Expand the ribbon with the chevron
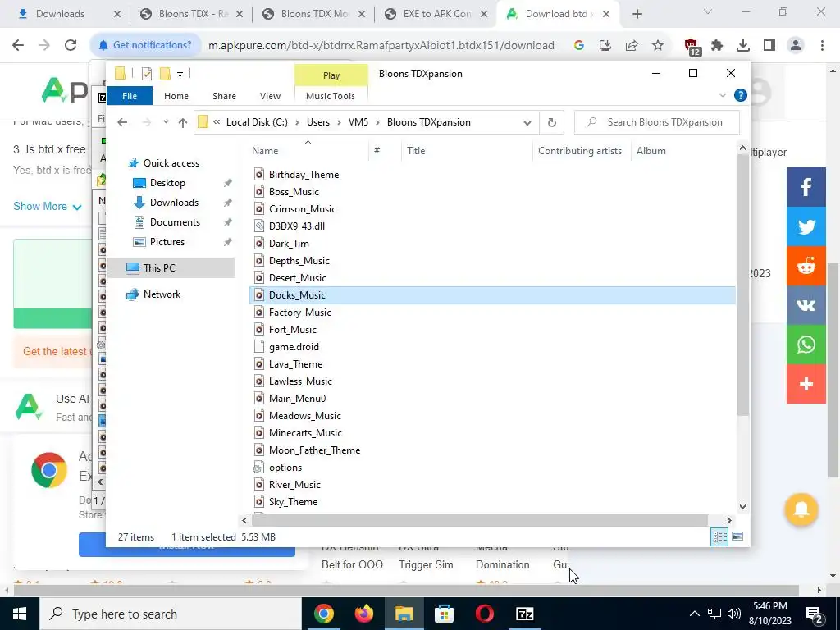Image resolution: width=840 pixels, height=630 pixels. tap(722, 95)
